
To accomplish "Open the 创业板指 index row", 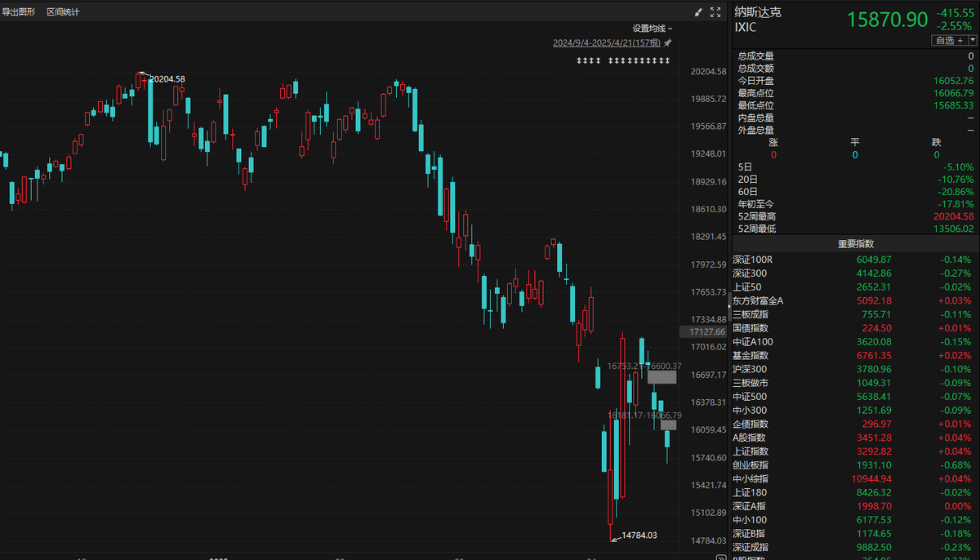I will point(750,464).
